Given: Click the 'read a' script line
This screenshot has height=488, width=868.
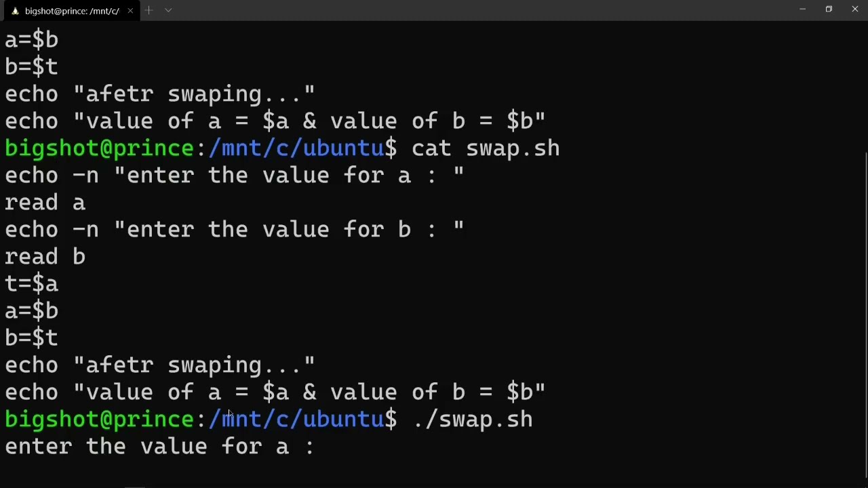Looking at the screenshot, I should [x=45, y=203].
